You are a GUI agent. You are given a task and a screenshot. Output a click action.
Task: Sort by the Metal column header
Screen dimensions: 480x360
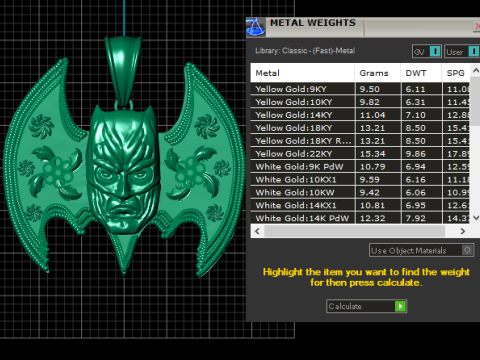coord(302,73)
